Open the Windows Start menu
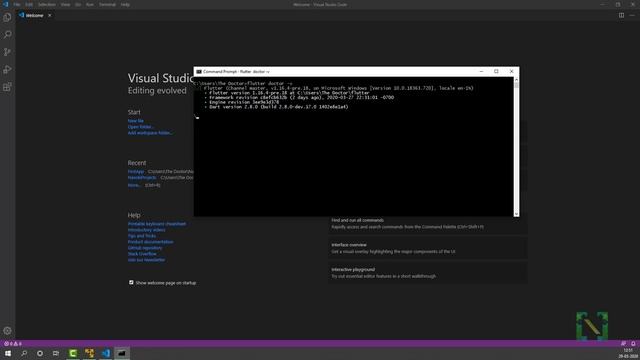This screenshot has width=640, height=360. coord(8,353)
